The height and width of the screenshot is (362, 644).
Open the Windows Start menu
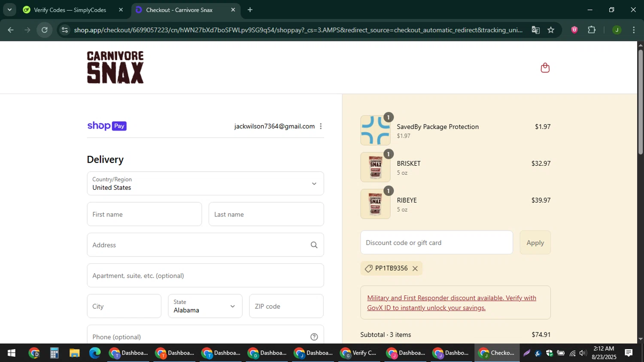tap(11, 353)
